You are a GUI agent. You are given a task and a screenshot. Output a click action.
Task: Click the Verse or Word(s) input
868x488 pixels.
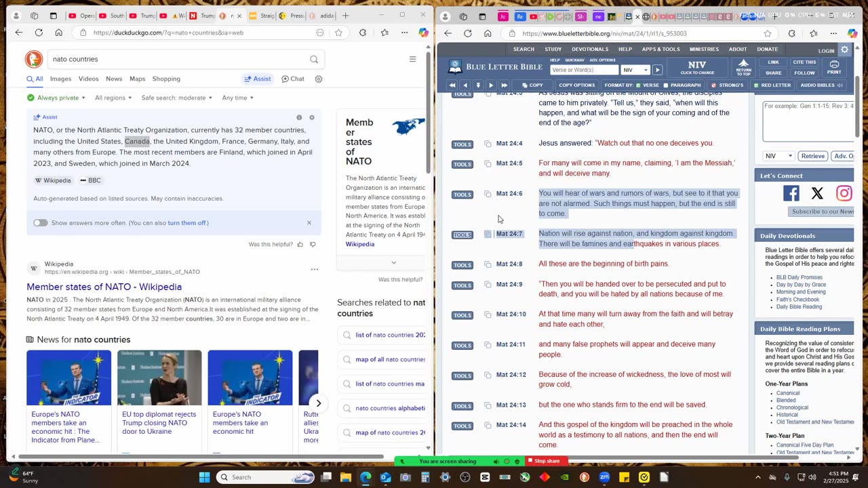coord(584,70)
